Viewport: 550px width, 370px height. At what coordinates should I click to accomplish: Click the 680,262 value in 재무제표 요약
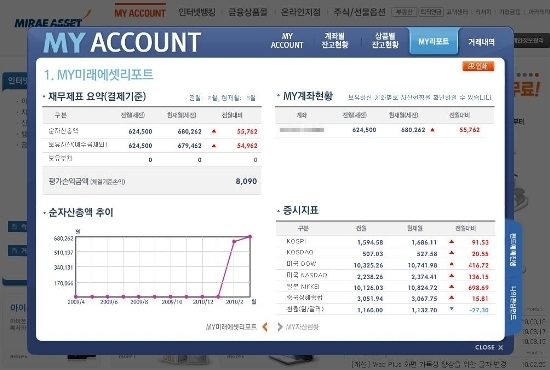[x=189, y=132]
